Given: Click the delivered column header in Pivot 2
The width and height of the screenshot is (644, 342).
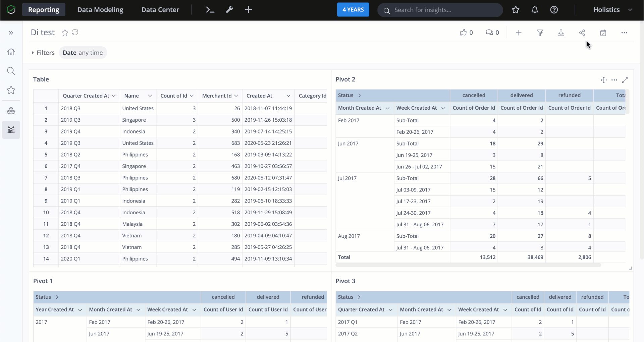Looking at the screenshot, I should [x=522, y=95].
